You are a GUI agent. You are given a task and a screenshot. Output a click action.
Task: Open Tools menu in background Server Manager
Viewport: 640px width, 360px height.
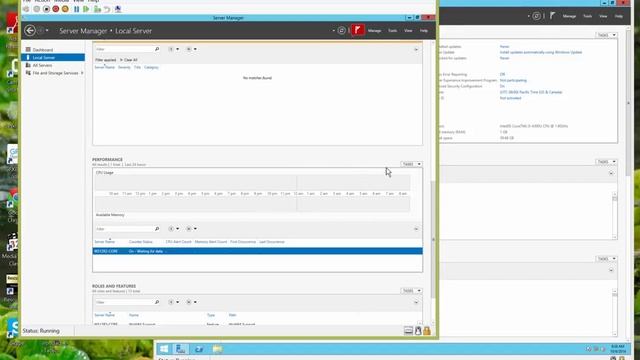pyautogui.click(x=587, y=16)
